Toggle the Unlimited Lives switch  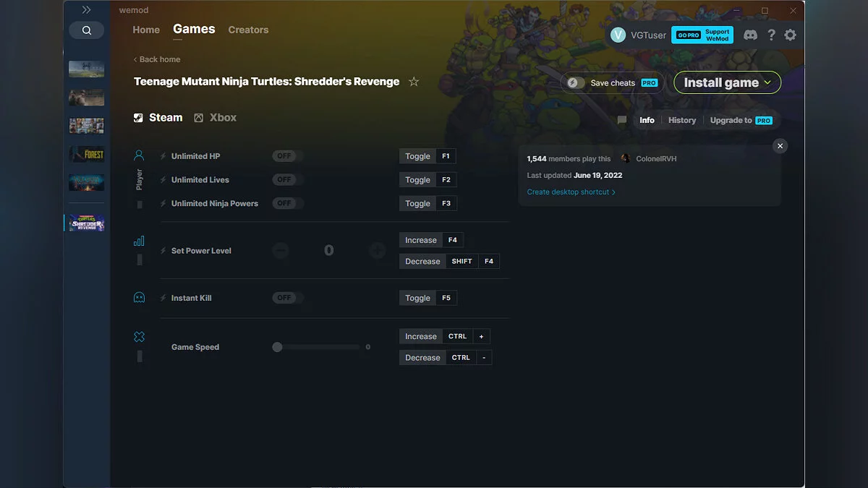tap(288, 180)
